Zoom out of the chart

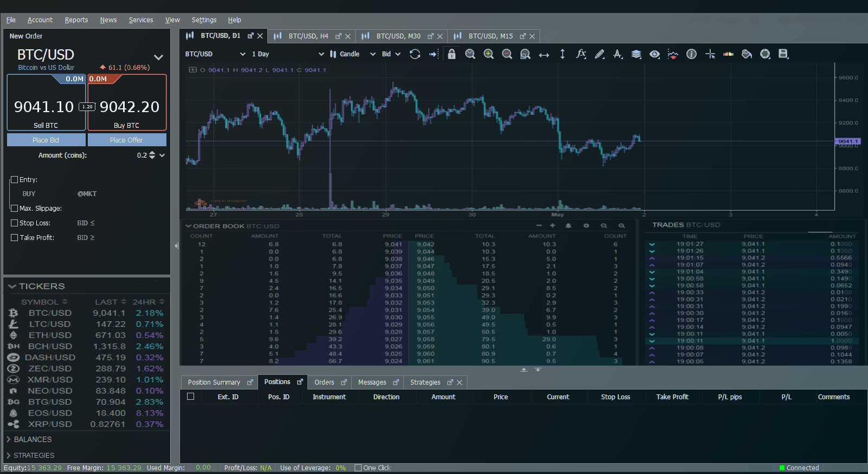coord(507,54)
